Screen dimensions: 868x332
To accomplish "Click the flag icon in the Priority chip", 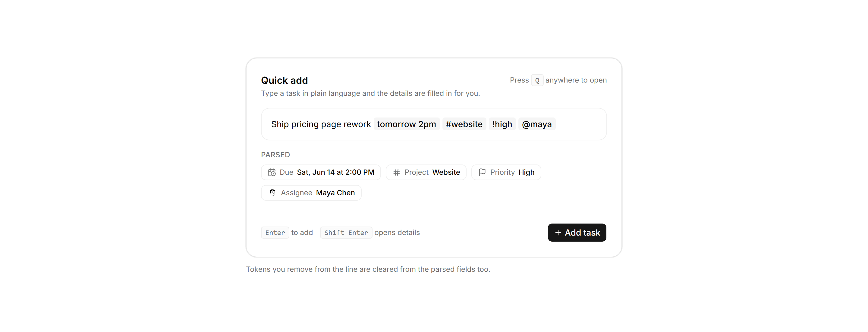I will point(482,172).
